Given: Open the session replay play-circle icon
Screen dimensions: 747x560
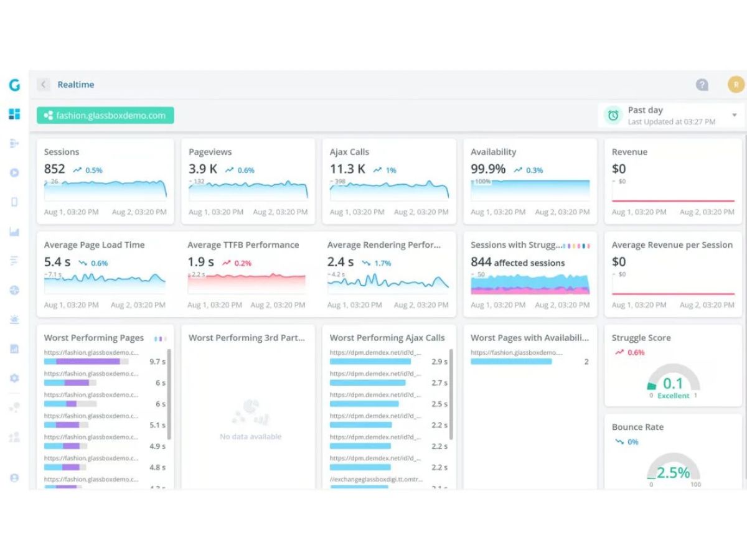Looking at the screenshot, I should click(14, 173).
